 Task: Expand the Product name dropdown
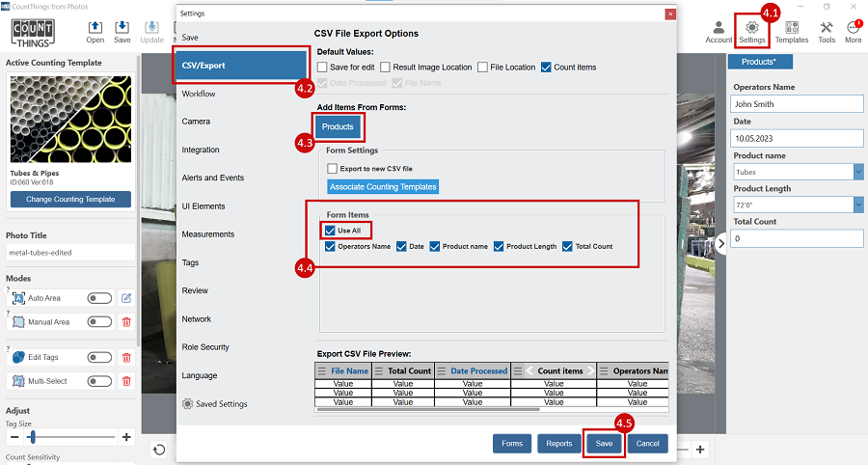pyautogui.click(x=857, y=172)
